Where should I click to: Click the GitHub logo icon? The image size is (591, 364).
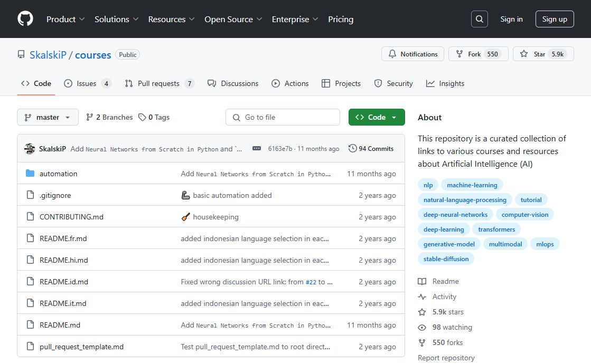click(25, 19)
